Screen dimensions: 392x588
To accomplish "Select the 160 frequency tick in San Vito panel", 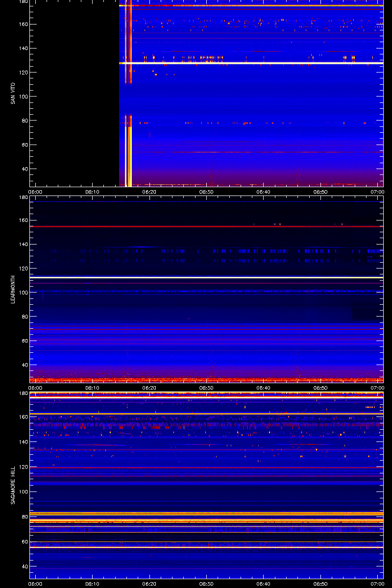I will click(x=23, y=24).
